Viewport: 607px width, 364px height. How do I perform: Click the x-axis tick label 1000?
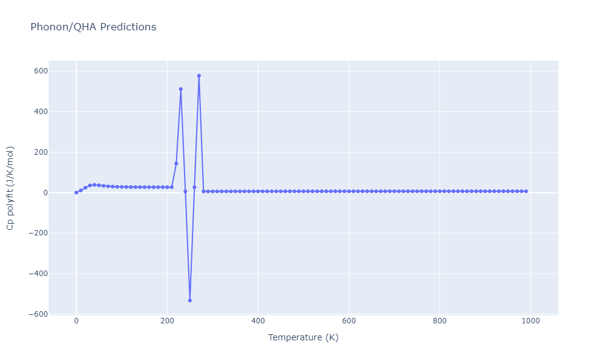pyautogui.click(x=531, y=320)
